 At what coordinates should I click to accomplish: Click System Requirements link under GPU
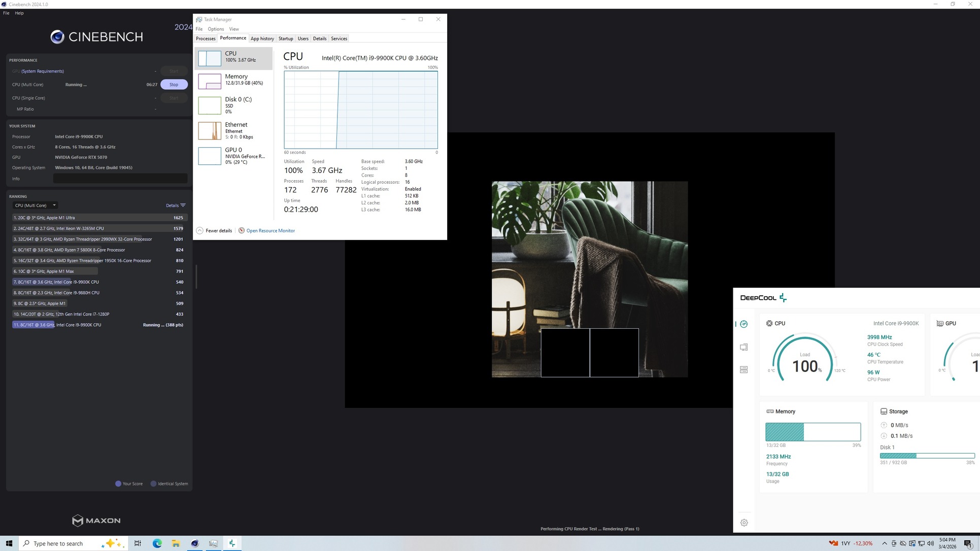pyautogui.click(x=43, y=71)
